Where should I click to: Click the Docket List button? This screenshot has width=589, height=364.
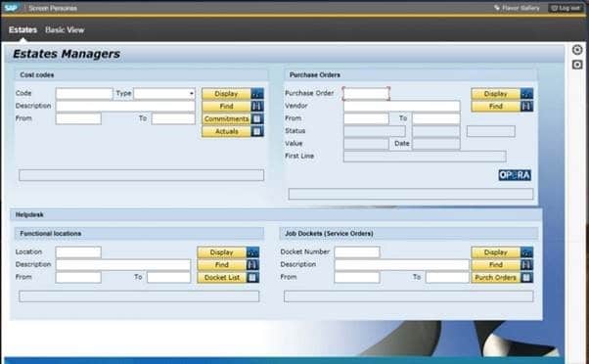click(x=222, y=278)
